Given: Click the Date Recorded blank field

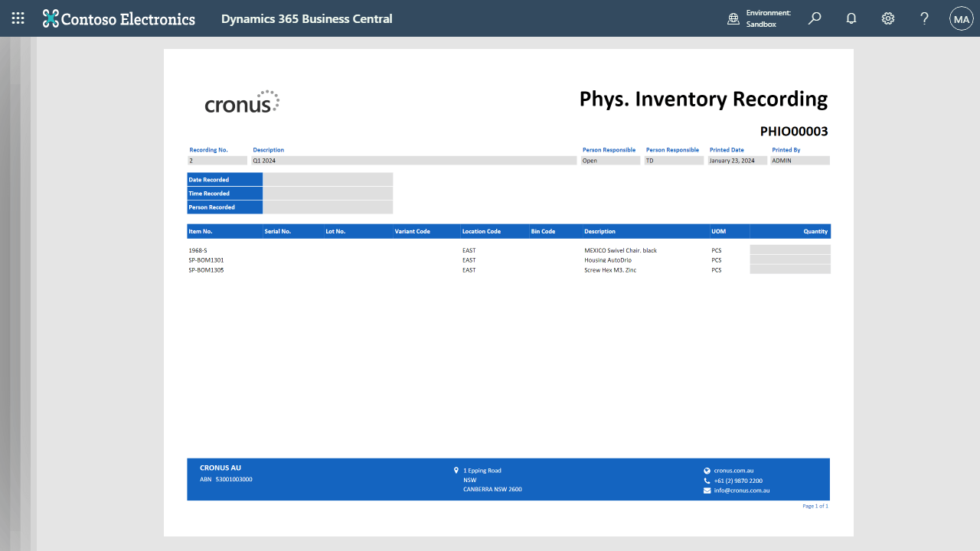Looking at the screenshot, I should [x=328, y=179].
